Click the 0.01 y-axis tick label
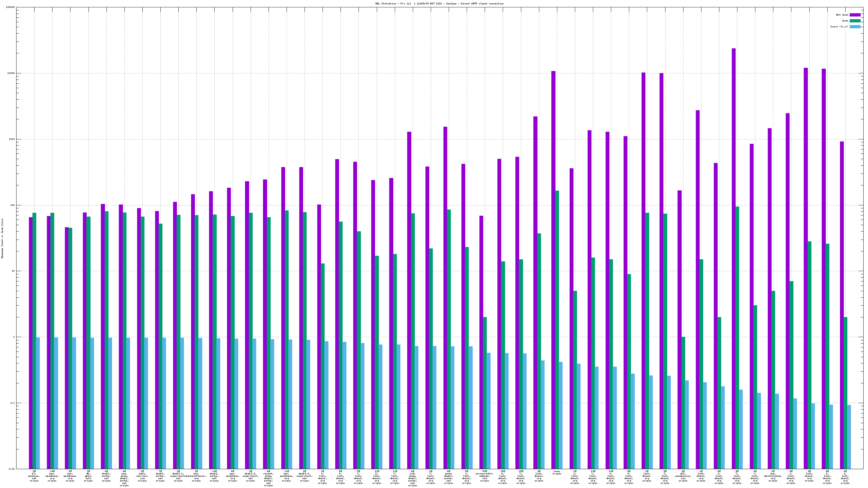Image resolution: width=868 pixels, height=488 pixels. (x=12, y=469)
